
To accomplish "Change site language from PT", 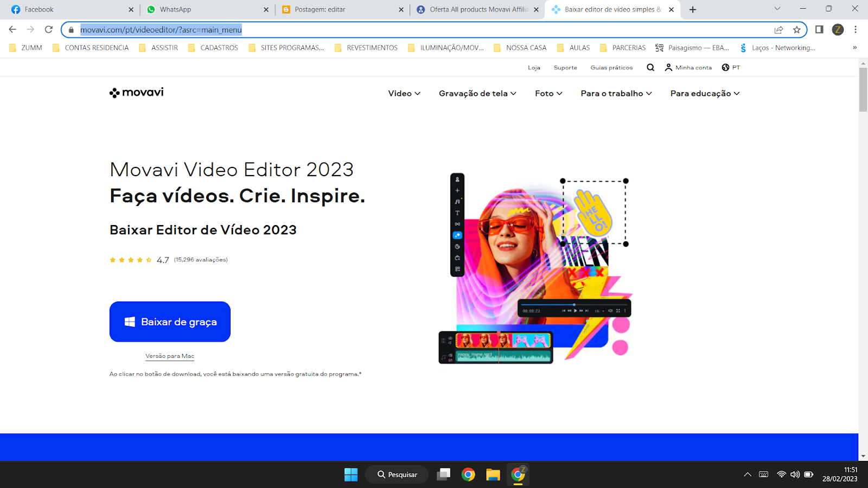I will (x=731, y=67).
